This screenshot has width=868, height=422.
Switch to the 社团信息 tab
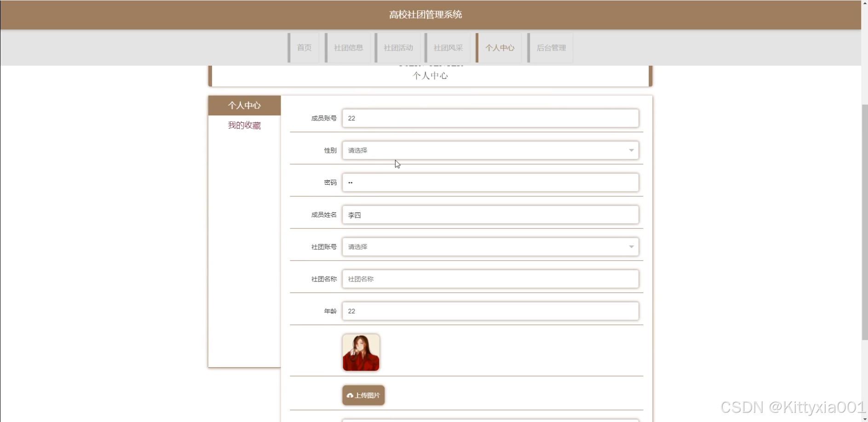click(348, 48)
